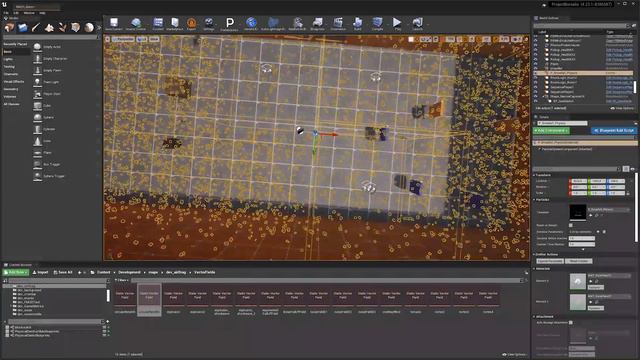
Task: Open the Content browser toolbar icon
Action: pos(158,24)
